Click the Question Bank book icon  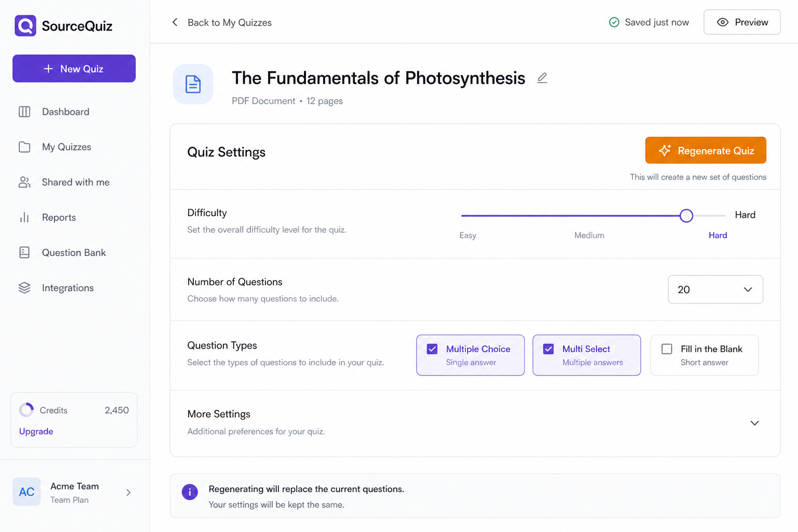point(24,252)
